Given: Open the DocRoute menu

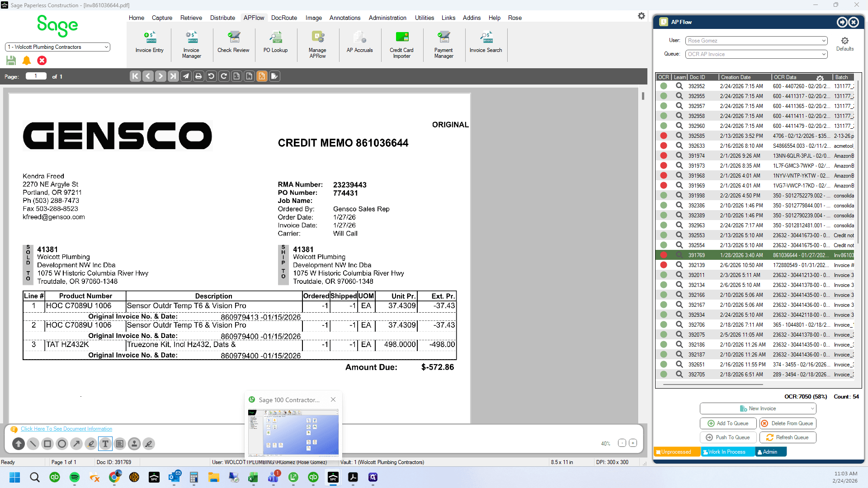Looking at the screenshot, I should coord(284,18).
